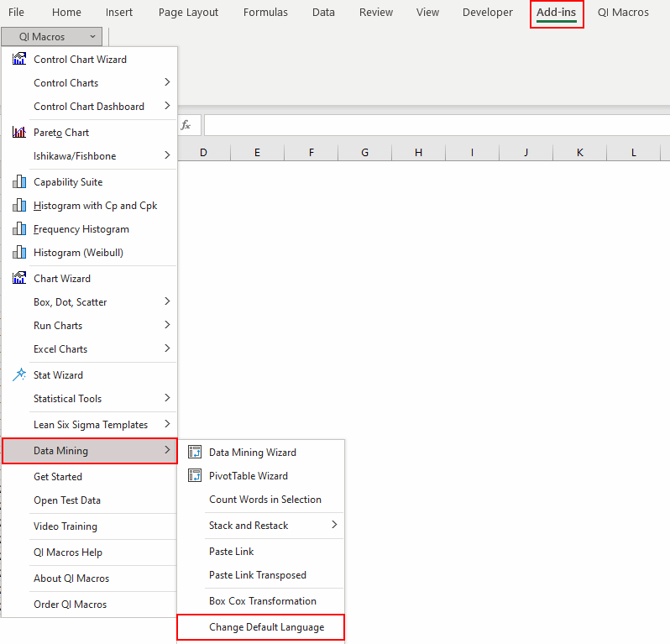Switch to the View tab
Image resolution: width=670 pixels, height=644 pixels.
(x=427, y=13)
